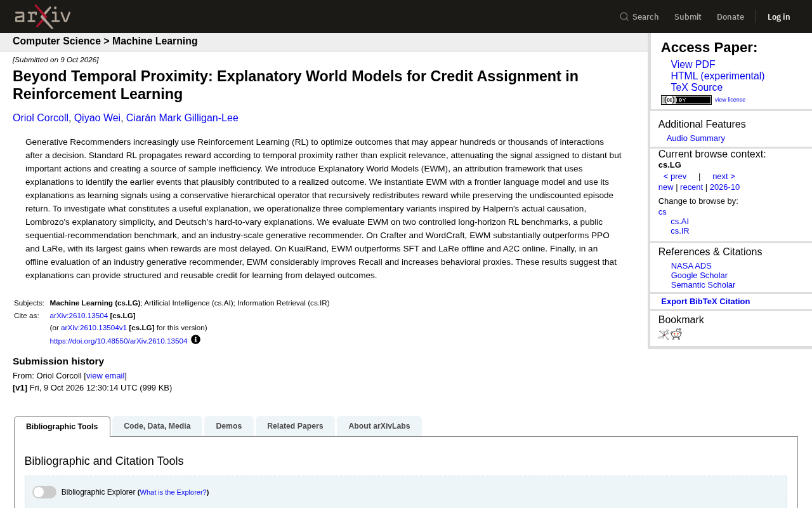Open the DOI URL link
Viewport: 812px width, 508px height.
[x=119, y=341]
